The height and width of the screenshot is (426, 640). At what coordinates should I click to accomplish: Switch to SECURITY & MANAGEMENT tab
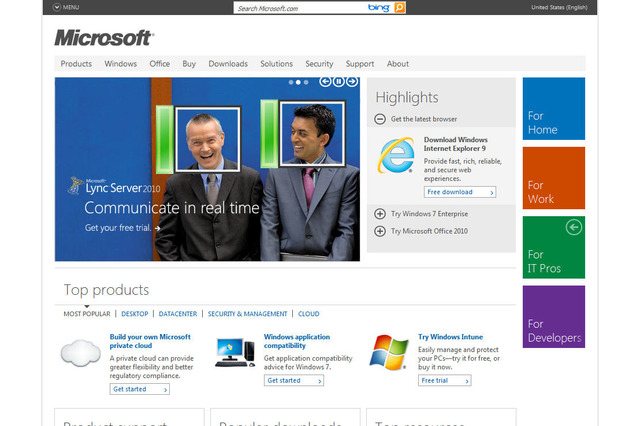pos(247,314)
